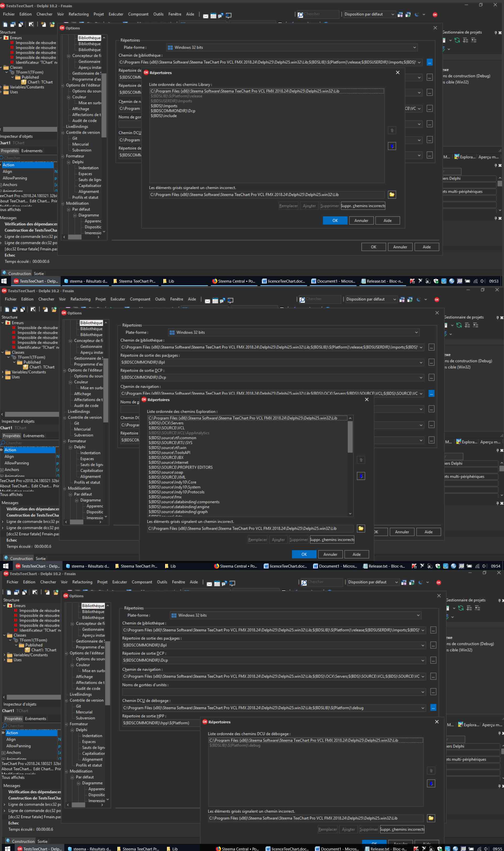The height and width of the screenshot is (851, 504).
Task: Select greyed "$(BDSUSERDIR)\Imports" in Library paths list
Action: coord(171,101)
